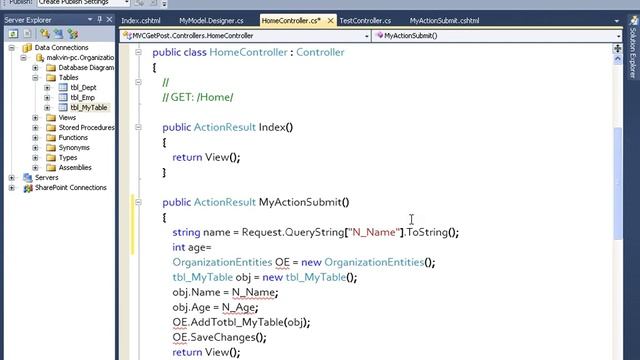Expand the Types node
The image size is (640, 360).
point(36,158)
